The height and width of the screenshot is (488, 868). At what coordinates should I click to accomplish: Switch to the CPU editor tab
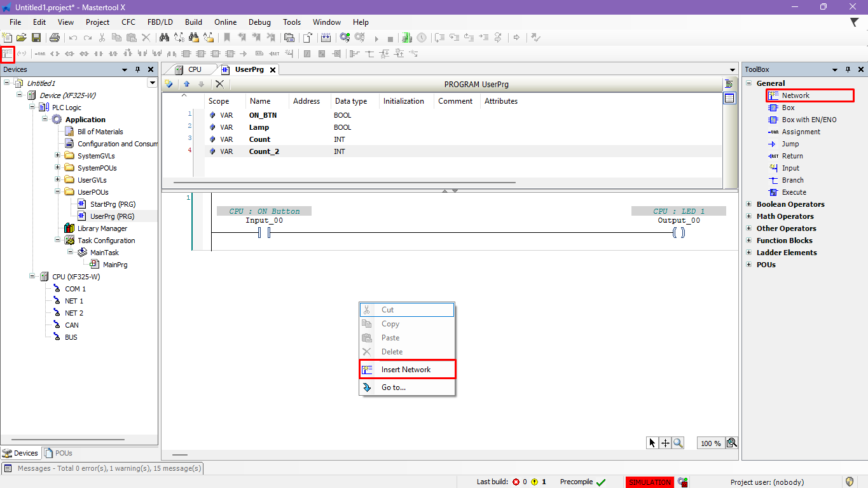[195, 69]
